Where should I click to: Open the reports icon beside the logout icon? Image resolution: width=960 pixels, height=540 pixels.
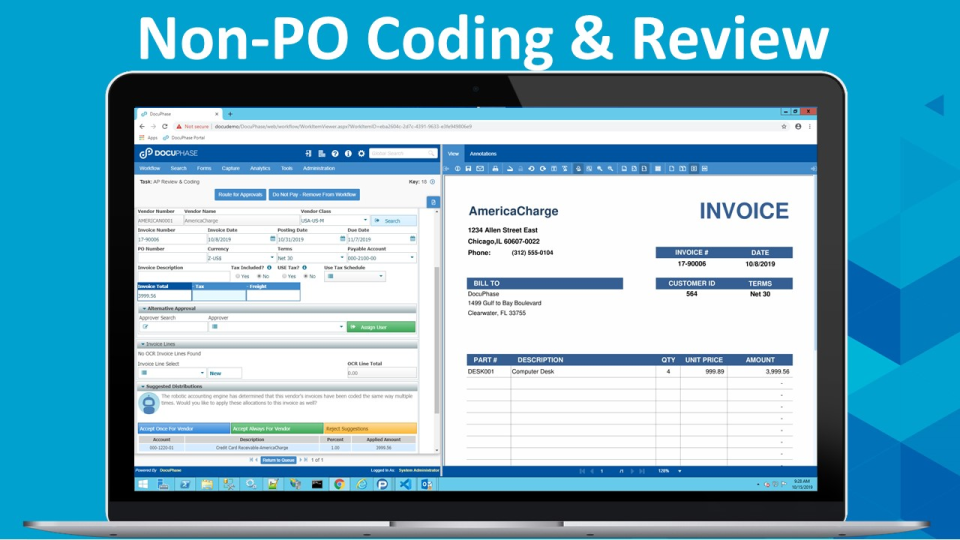(x=321, y=154)
